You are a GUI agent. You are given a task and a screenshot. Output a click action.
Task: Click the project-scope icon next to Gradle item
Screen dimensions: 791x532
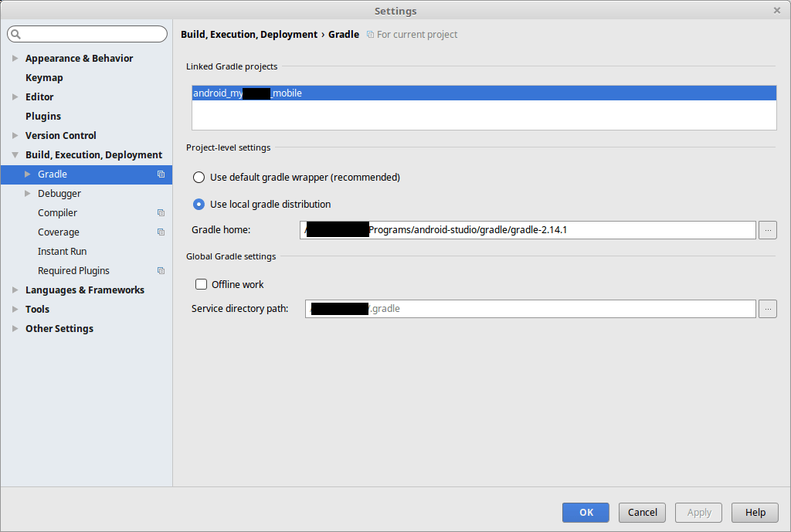161,175
